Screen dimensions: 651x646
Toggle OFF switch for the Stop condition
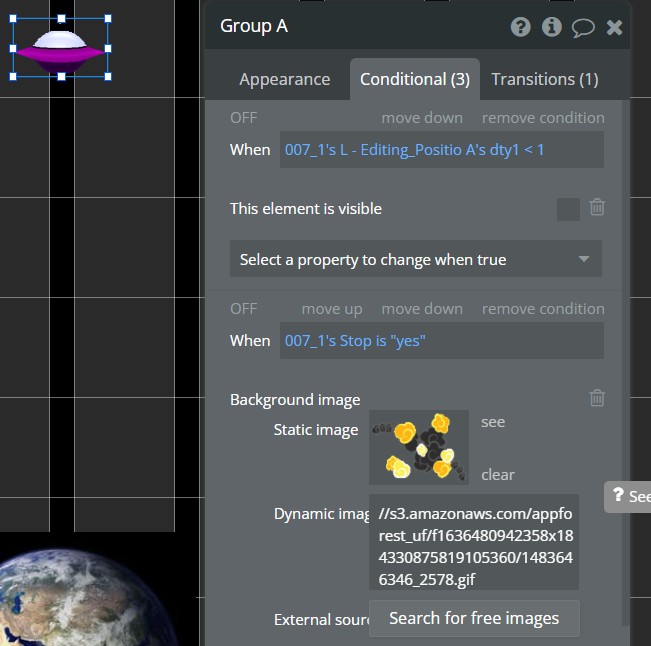(244, 309)
